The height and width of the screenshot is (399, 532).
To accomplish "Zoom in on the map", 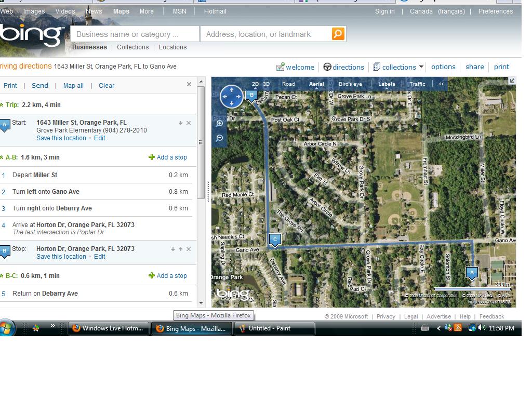I will tap(219, 124).
